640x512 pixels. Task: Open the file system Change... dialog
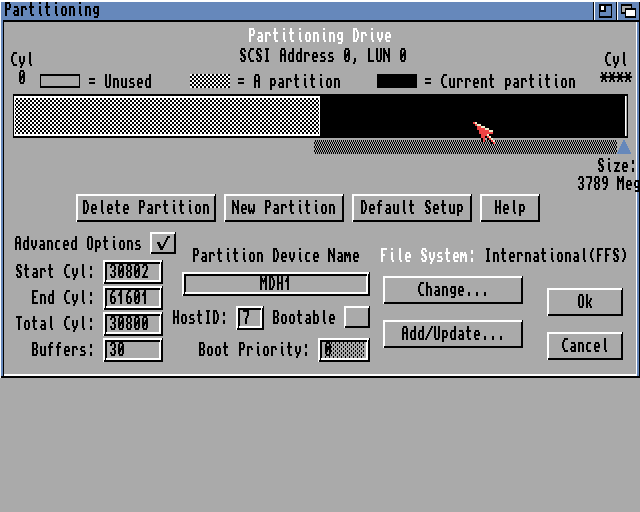coord(452,290)
